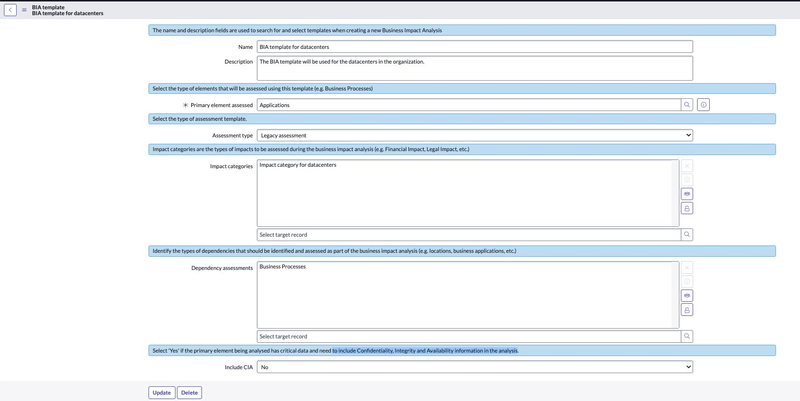
Task: Edit Dependency assessments list in bulk
Action: click(x=687, y=295)
